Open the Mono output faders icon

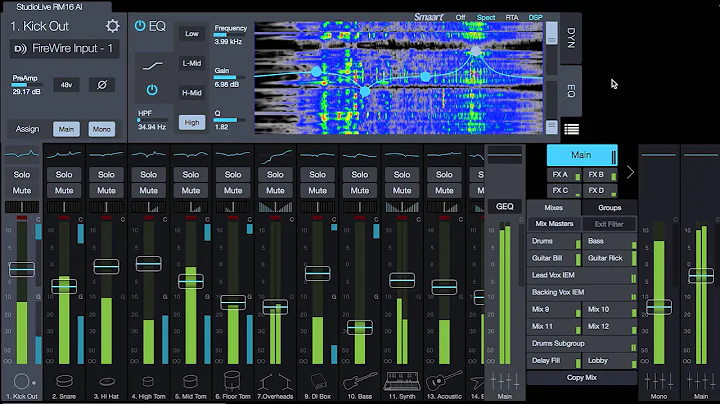tap(659, 381)
